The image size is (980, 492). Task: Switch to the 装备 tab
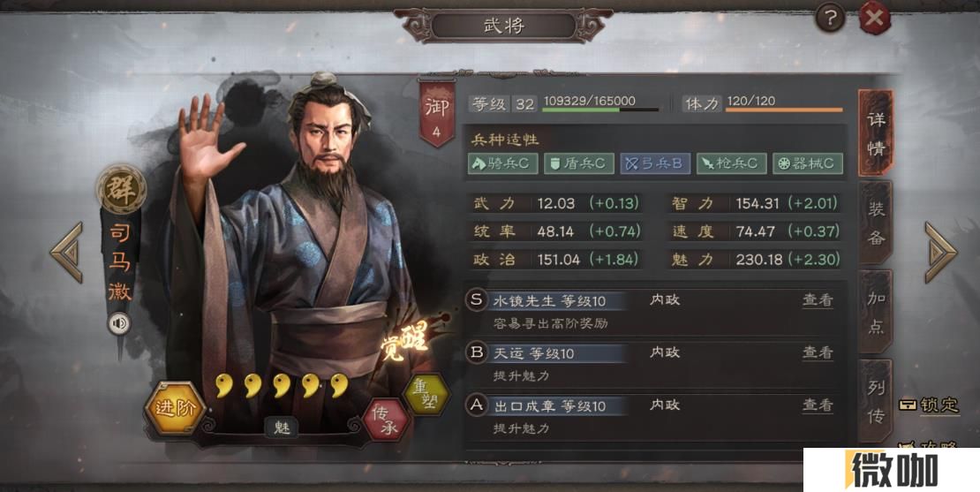pyautogui.click(x=876, y=223)
